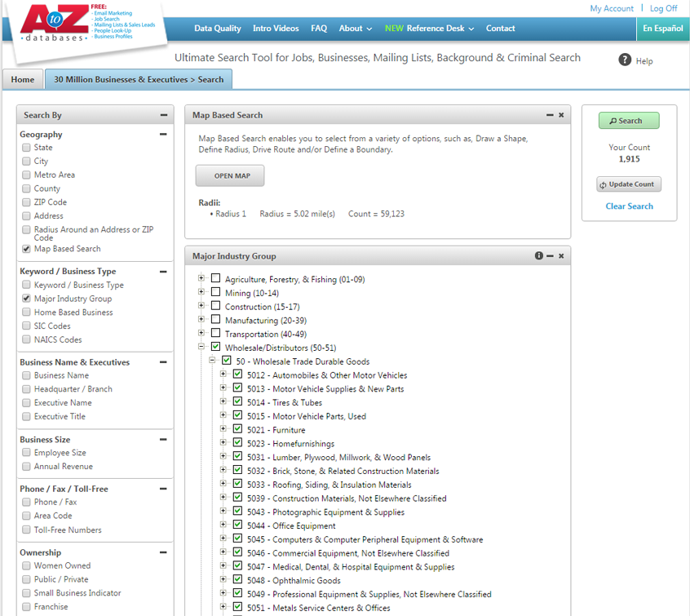This screenshot has height=616, width=690.
Task: Expand 5012 - Automobiles & Other Motor Vehicles
Action: (x=223, y=374)
